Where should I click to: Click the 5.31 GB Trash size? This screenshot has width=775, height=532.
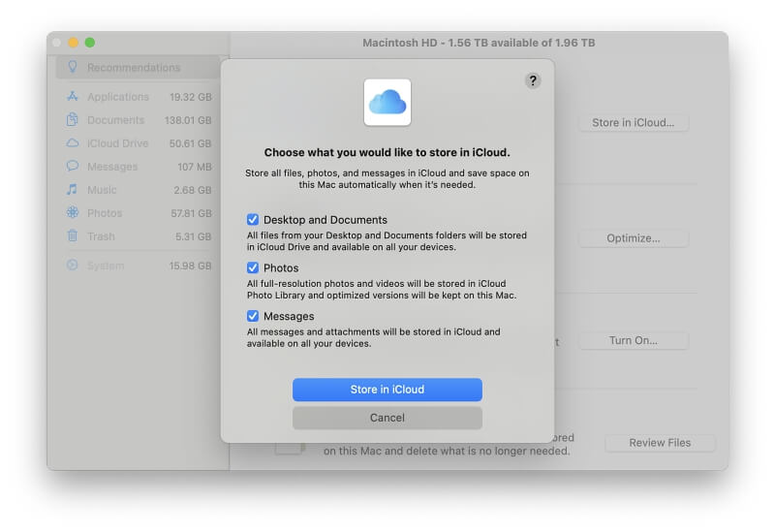click(193, 236)
